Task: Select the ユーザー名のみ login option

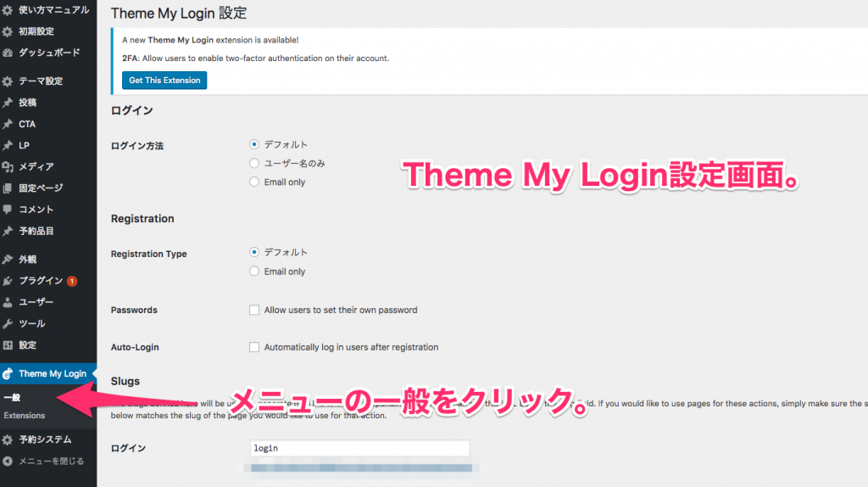Action: point(254,164)
